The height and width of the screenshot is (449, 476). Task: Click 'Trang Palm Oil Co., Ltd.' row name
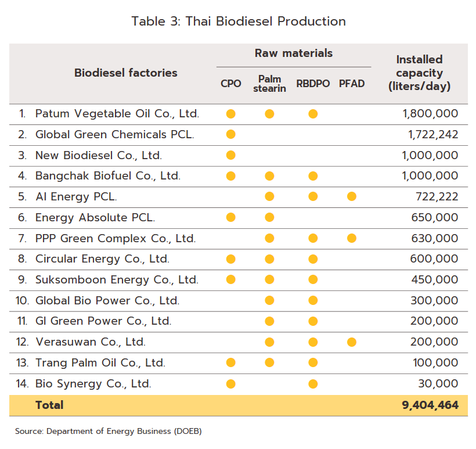(100, 363)
